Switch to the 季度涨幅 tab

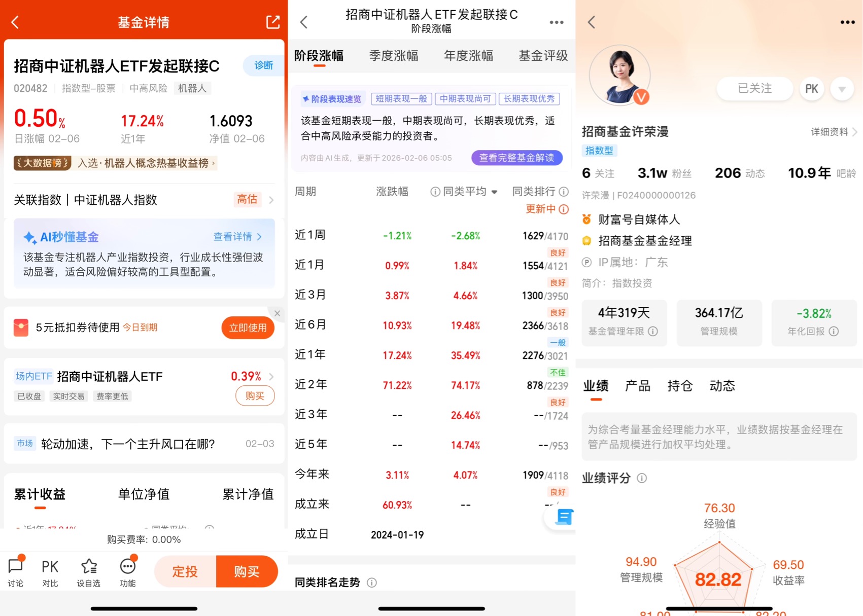394,56
